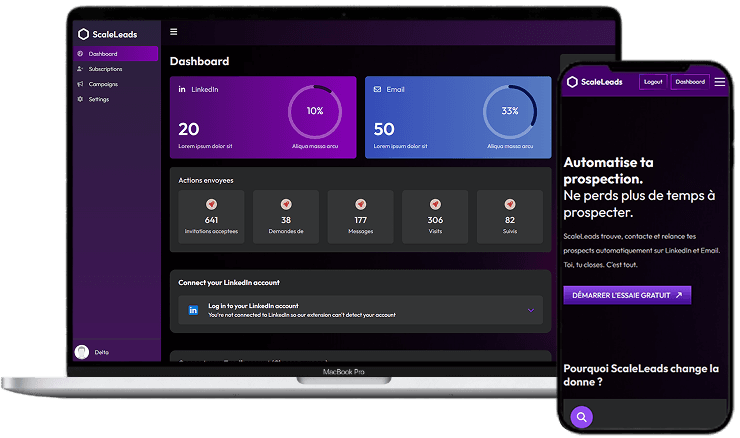Click the 177 Messages value
Screen dimensions: 740x438
coord(361,220)
